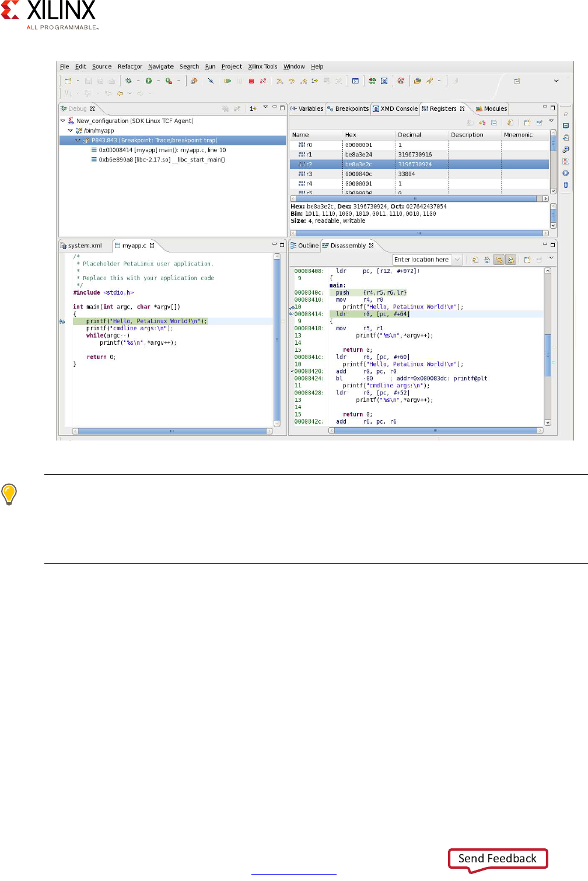Image resolution: width=588 pixels, height=881 pixels.
Task: Close the myapp.c editor tab
Action: pos(152,246)
